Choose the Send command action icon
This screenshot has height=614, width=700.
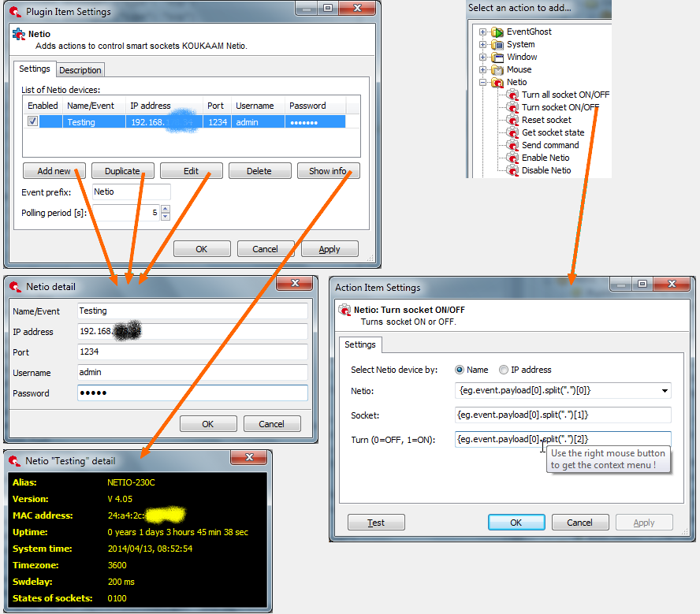pos(512,145)
